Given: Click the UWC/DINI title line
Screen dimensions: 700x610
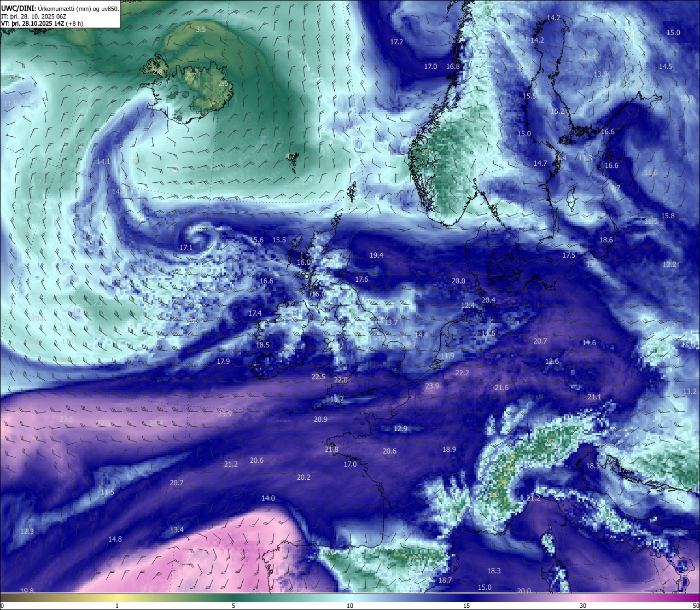Looking at the screenshot, I should (x=60, y=9).
